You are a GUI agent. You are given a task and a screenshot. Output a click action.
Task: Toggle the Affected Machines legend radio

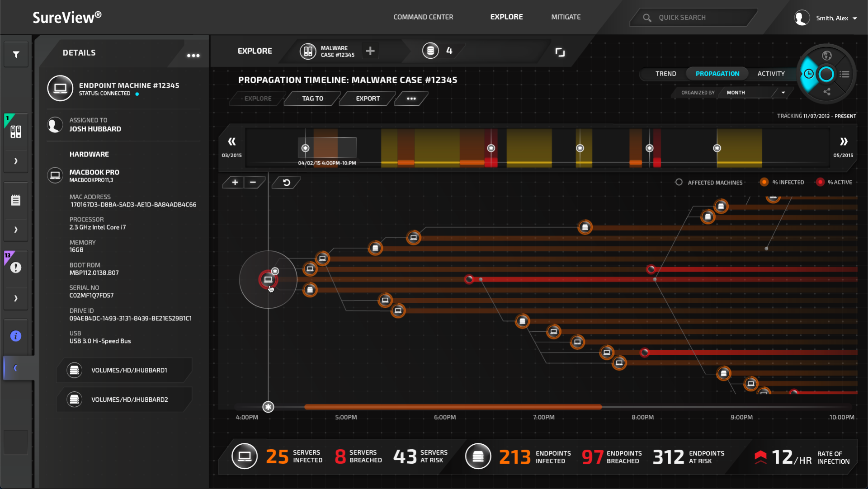click(x=679, y=182)
